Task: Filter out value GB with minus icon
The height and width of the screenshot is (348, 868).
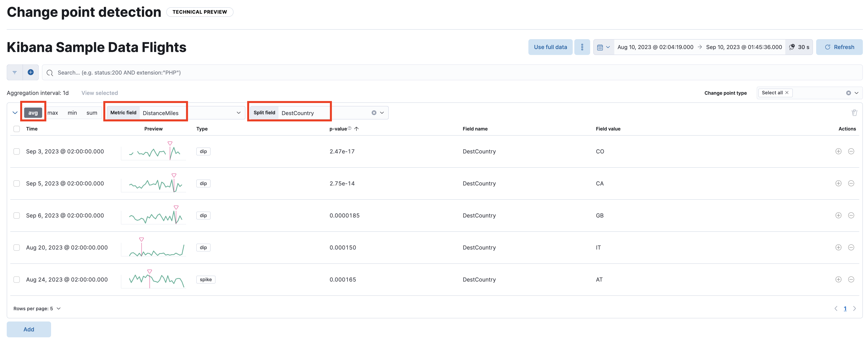Action: (851, 215)
